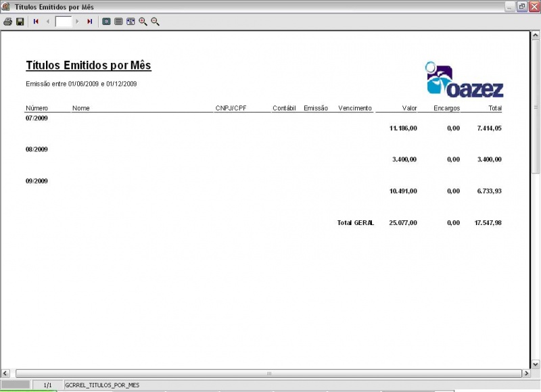Click the Emissão date range subtitle
Screen dimensions: 541x392
[81, 84]
